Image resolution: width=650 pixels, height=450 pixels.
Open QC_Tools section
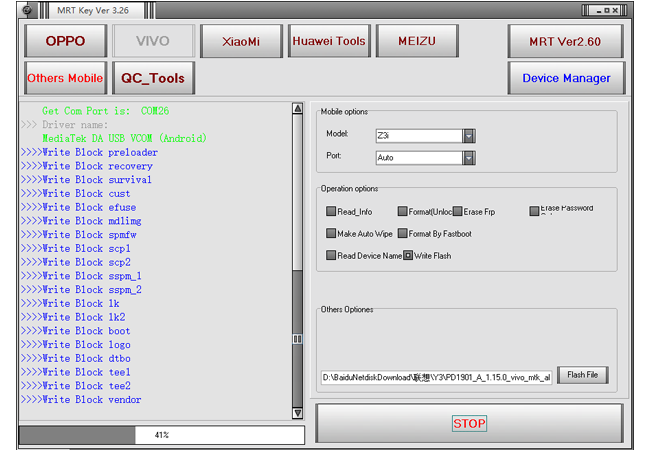point(153,78)
